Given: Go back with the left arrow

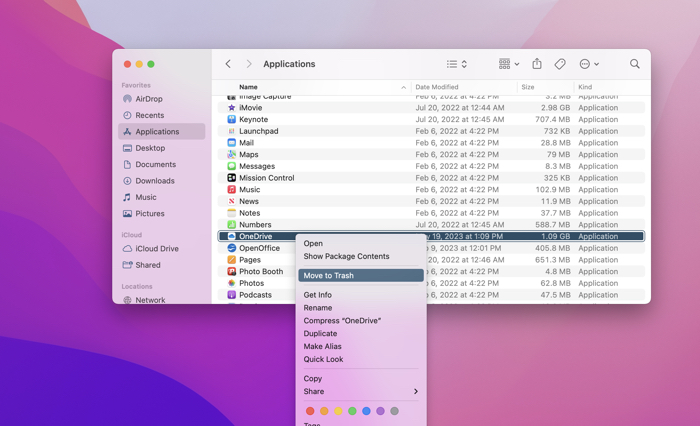Looking at the screenshot, I should (228, 64).
